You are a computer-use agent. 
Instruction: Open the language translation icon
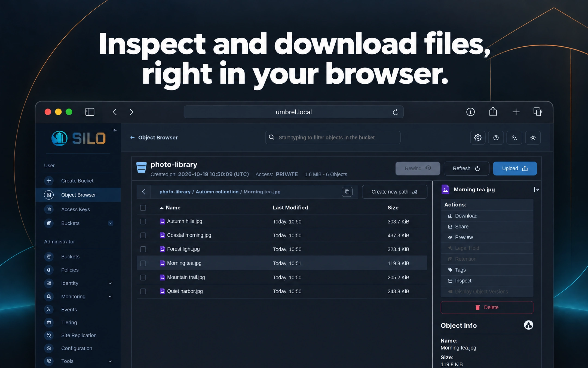514,138
